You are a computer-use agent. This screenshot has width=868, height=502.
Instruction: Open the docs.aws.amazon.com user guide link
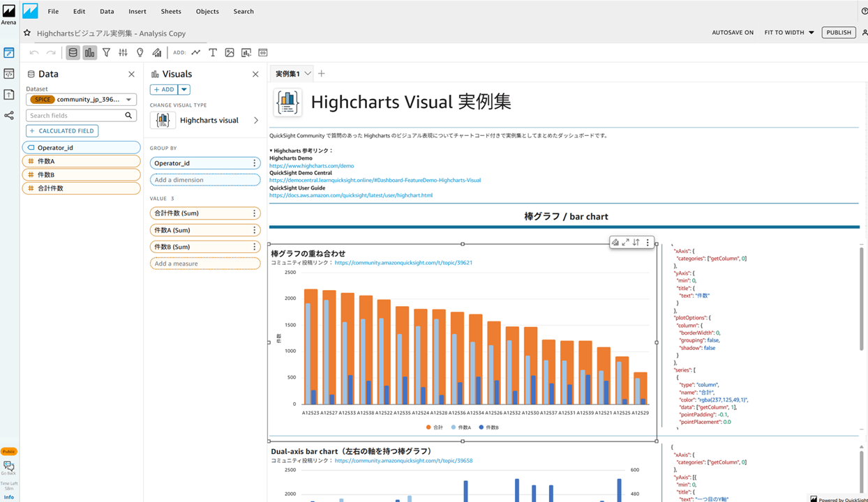coord(351,195)
